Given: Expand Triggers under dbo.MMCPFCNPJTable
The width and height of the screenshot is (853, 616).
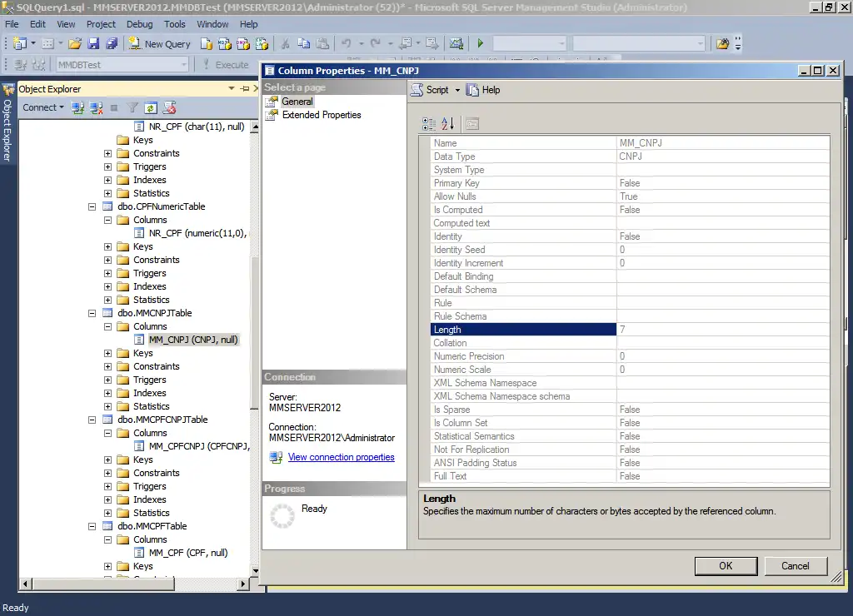Looking at the screenshot, I should 107,486.
